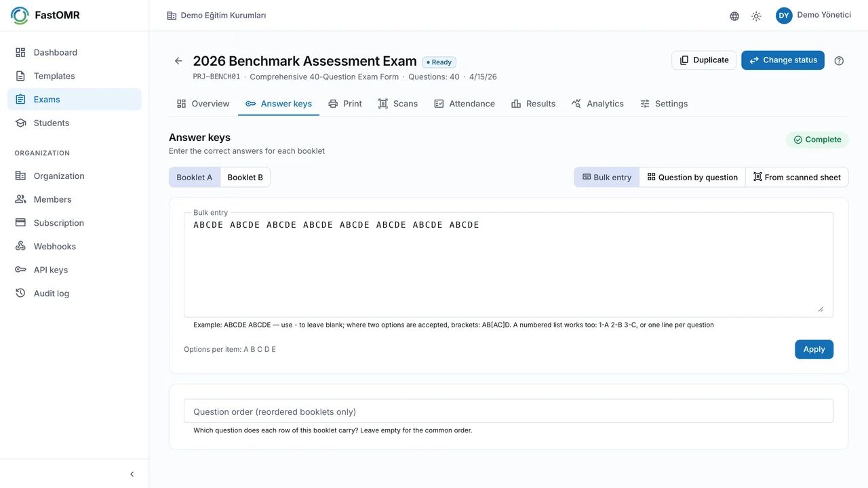Open Templates in the sidebar
The width and height of the screenshot is (868, 488).
(75, 76)
